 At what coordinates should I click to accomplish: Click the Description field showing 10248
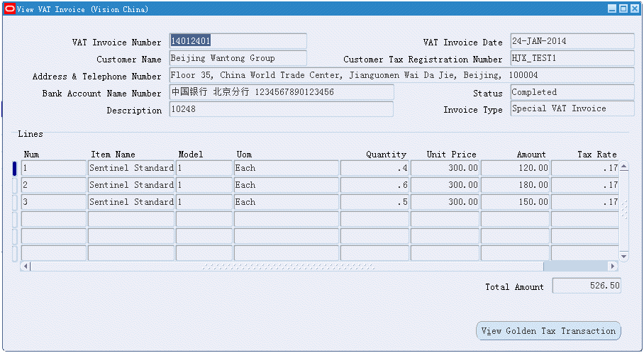point(282,109)
